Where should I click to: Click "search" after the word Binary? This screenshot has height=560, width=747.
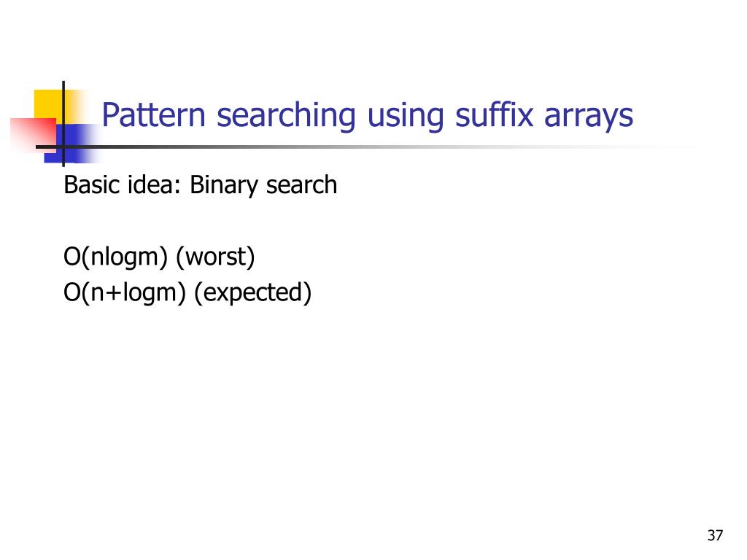tap(301, 184)
